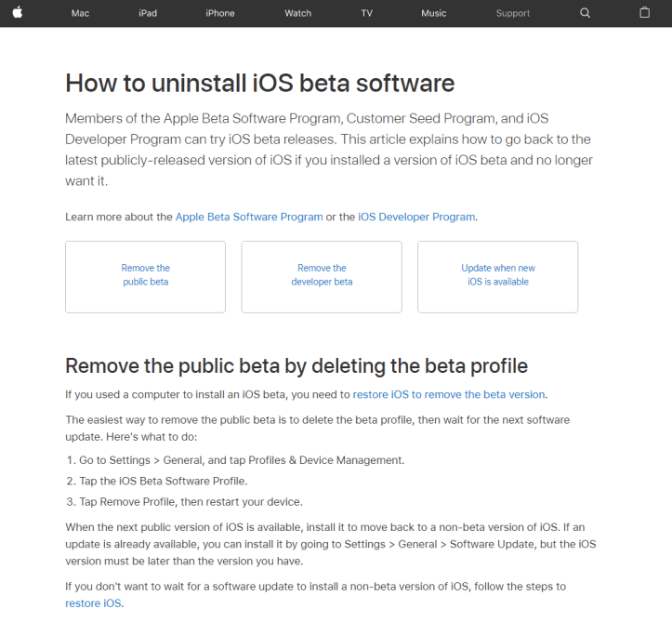
Task: Open the iOS Developer Program link
Action: 416,217
